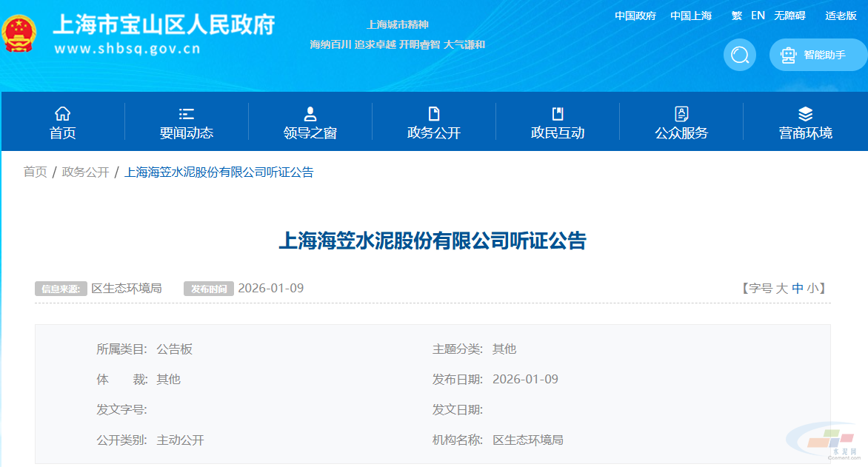Viewport: 868px width, 467px height.
Task: Click the national emblem logo
Action: (x=20, y=35)
